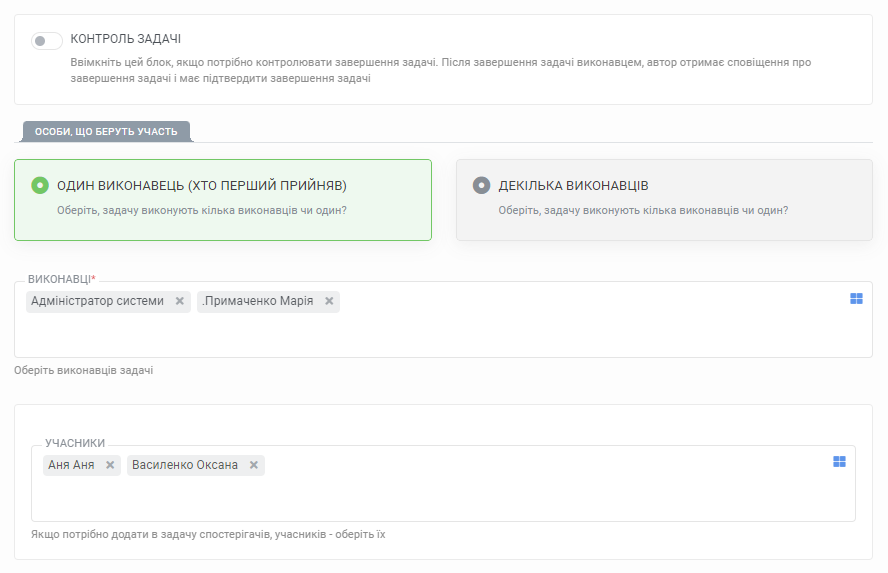Viewport: 888px width, 573px height.
Task: Click inside the Виконавці input field
Action: 443,319
